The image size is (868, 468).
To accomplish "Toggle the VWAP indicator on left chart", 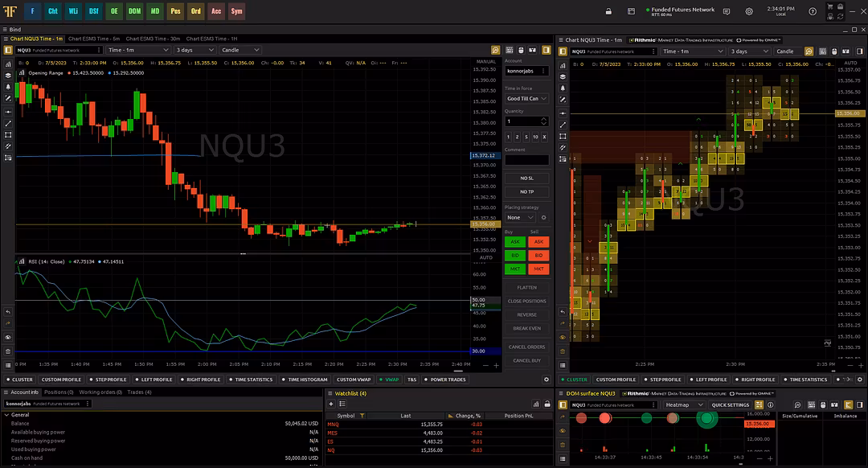I will (x=389, y=380).
